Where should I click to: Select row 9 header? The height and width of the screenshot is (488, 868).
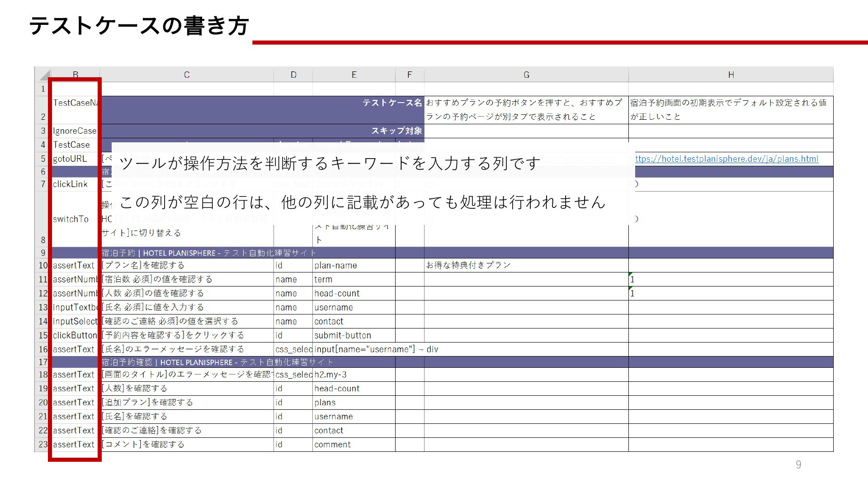click(x=43, y=253)
